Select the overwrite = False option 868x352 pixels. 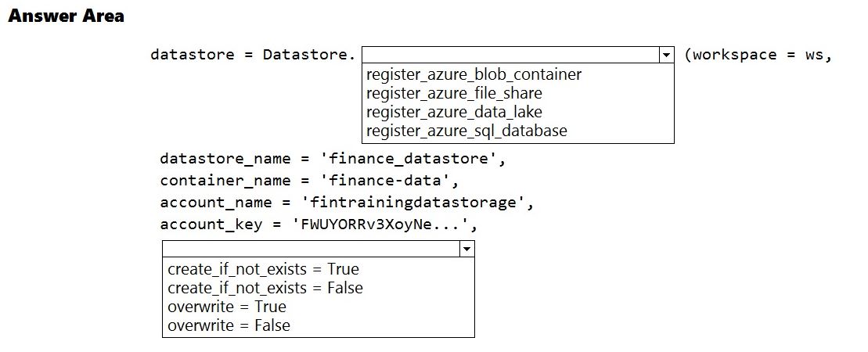point(229,325)
